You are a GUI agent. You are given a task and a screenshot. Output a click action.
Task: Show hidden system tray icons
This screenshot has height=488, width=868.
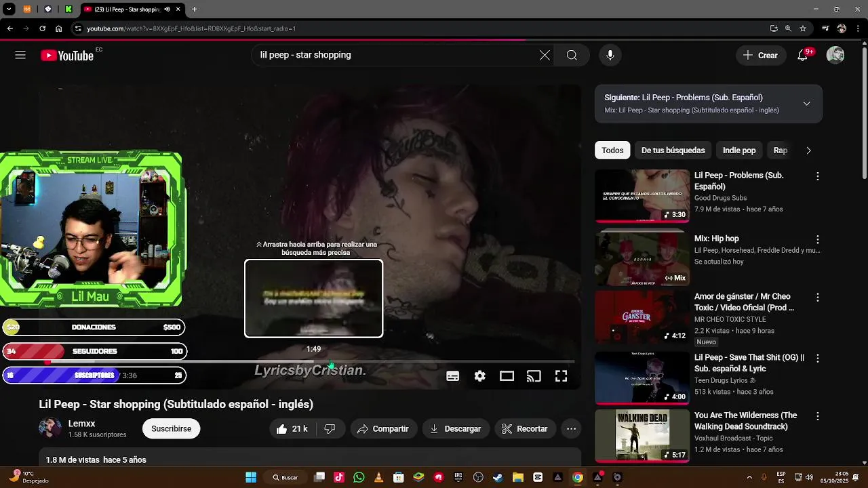749,477
